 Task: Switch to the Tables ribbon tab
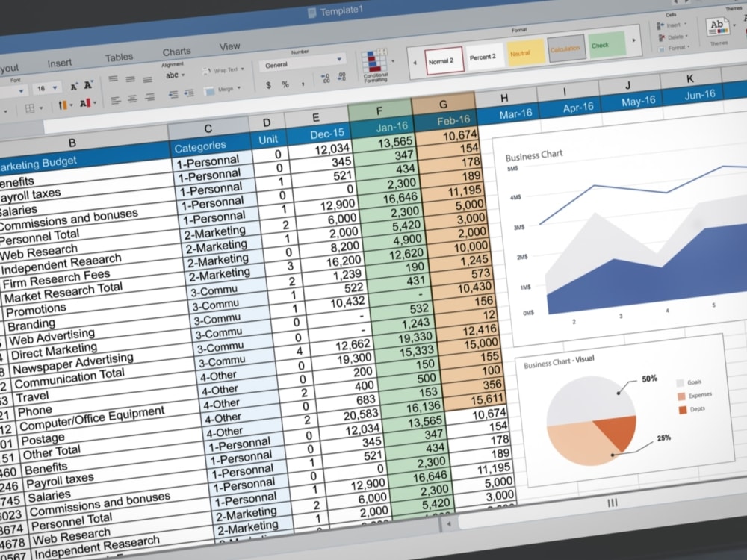coord(119,57)
